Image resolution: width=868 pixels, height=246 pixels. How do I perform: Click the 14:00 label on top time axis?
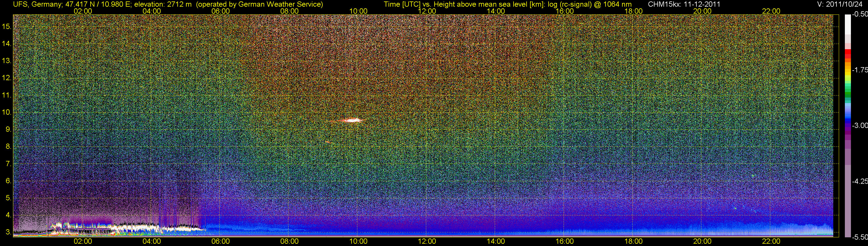(x=496, y=11)
